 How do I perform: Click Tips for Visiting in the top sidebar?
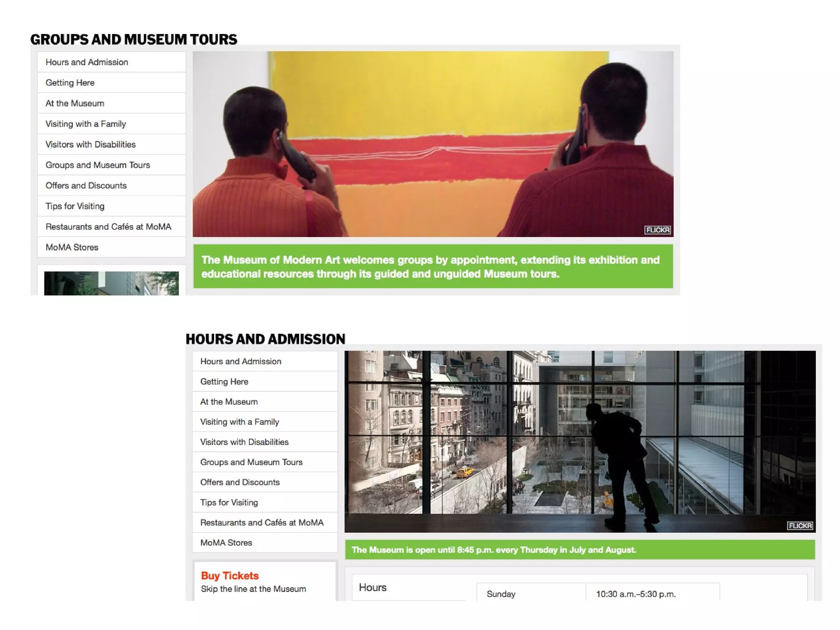coord(75,206)
